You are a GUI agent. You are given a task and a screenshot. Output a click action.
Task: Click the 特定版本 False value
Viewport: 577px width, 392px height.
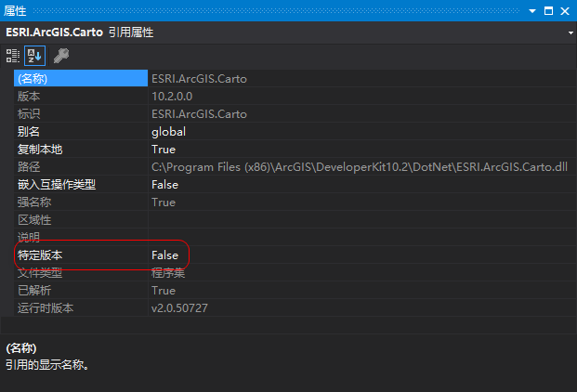pyautogui.click(x=164, y=255)
